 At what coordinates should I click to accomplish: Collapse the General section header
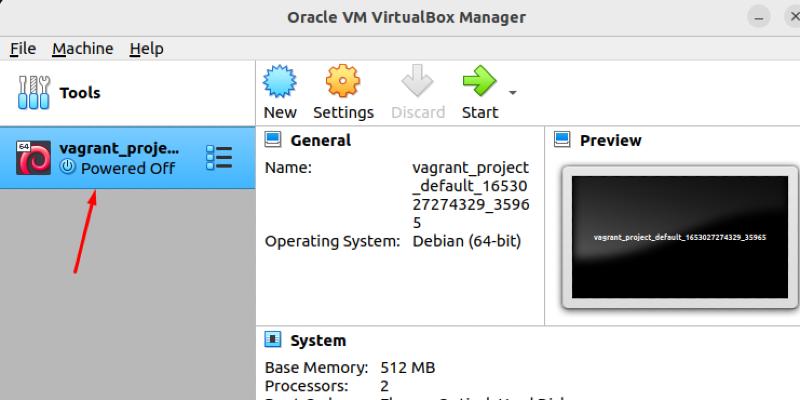click(x=320, y=140)
